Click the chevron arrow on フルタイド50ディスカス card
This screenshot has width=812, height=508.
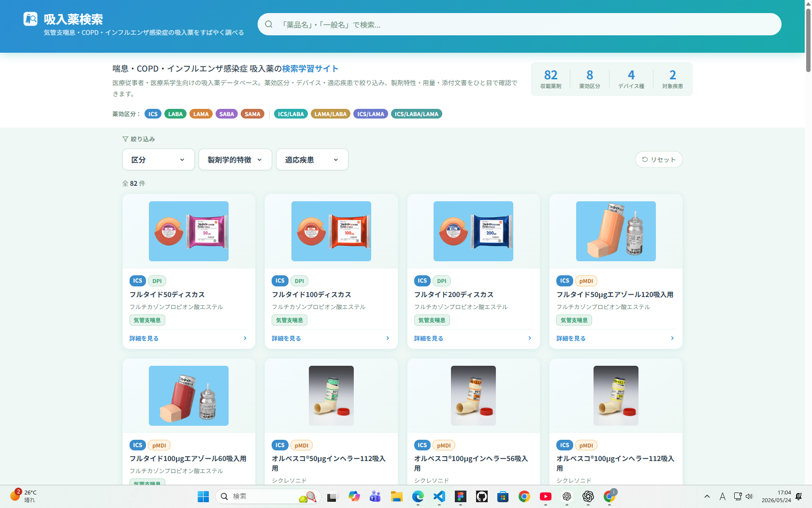(x=245, y=338)
